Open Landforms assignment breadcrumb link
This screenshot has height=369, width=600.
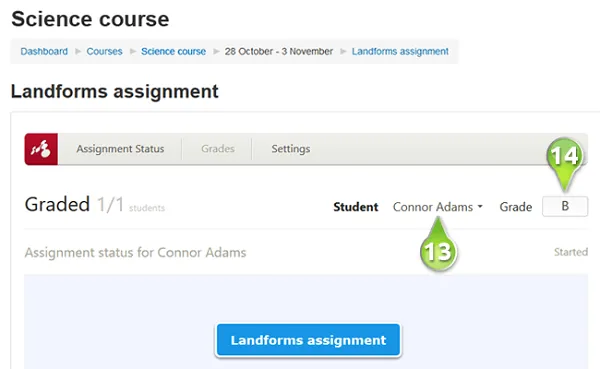400,51
